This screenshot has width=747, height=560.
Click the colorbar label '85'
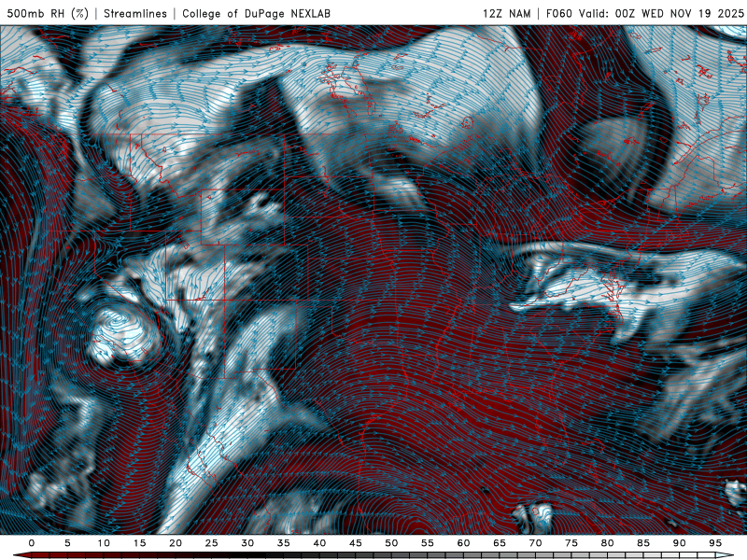643,543
